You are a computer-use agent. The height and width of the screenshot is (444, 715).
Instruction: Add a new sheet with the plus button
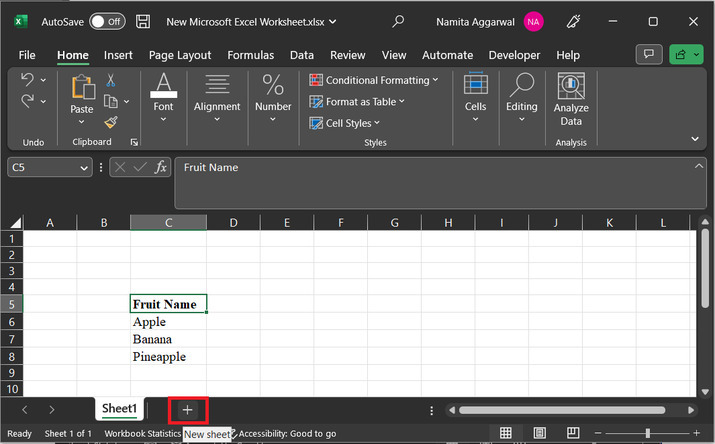(x=187, y=410)
